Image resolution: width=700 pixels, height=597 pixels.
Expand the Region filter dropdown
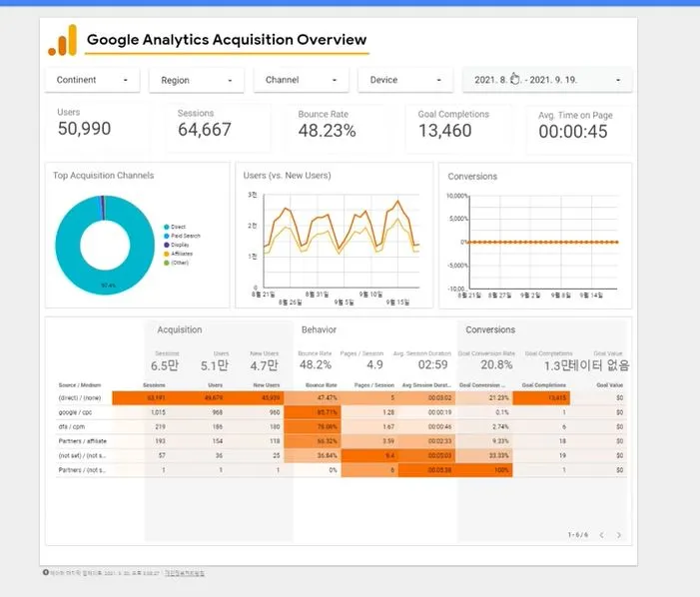tap(197, 80)
